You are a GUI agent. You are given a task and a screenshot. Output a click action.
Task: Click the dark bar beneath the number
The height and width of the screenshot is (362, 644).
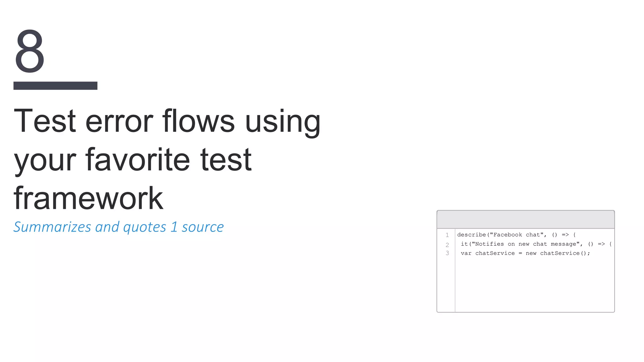pos(55,85)
